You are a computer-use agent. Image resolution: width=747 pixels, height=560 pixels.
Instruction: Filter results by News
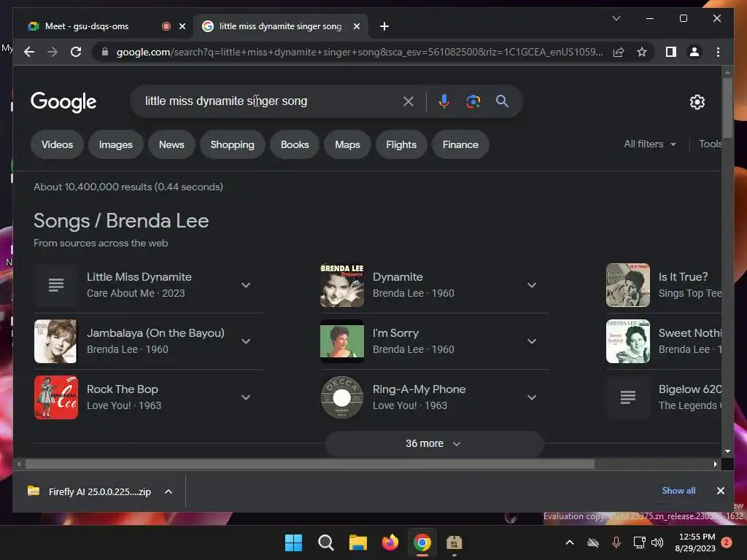pyautogui.click(x=171, y=144)
